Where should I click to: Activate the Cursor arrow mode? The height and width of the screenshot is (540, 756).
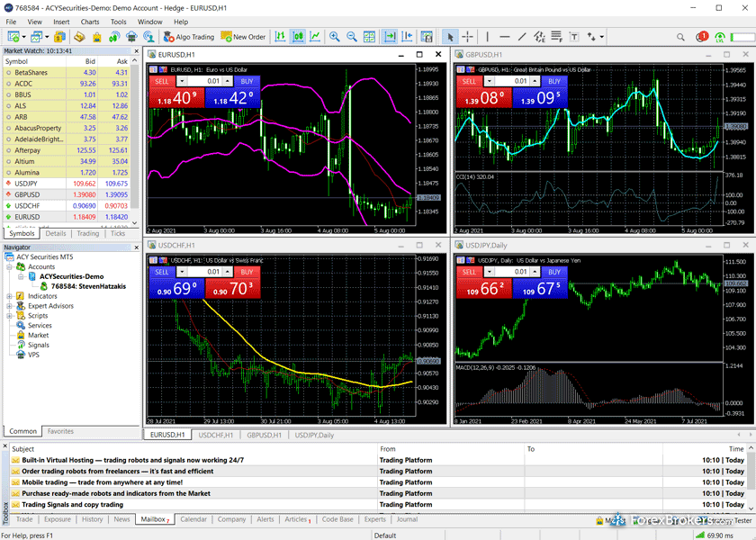pos(450,37)
